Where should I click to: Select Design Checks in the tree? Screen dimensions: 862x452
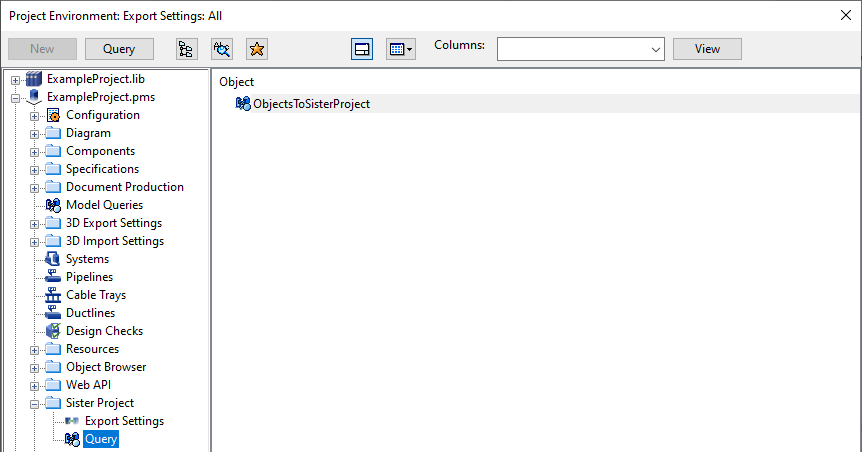(104, 331)
